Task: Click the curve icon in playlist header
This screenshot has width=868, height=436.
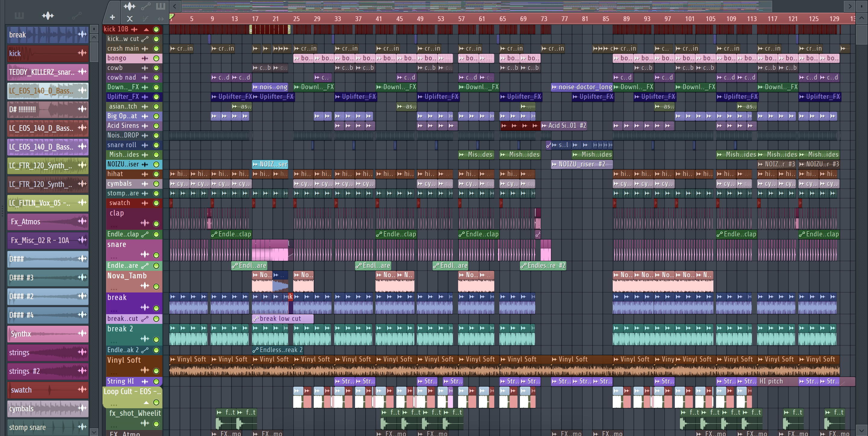Action: (x=145, y=19)
